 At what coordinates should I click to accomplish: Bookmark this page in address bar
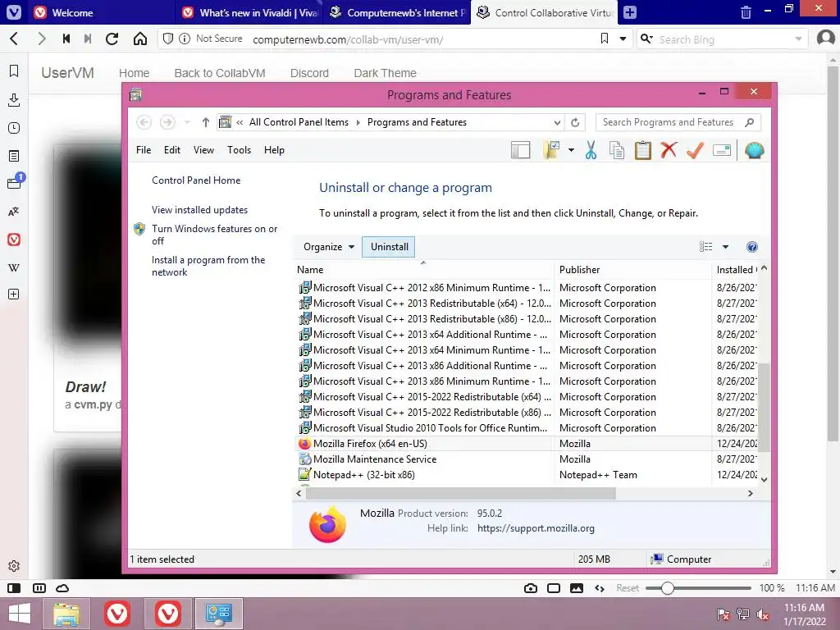(605, 39)
